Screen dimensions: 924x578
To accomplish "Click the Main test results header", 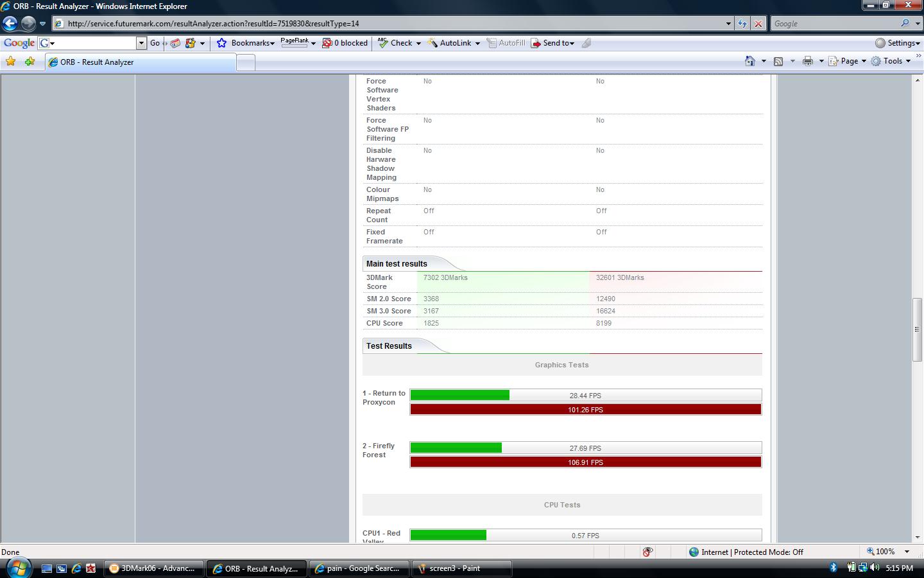I will 397,263.
